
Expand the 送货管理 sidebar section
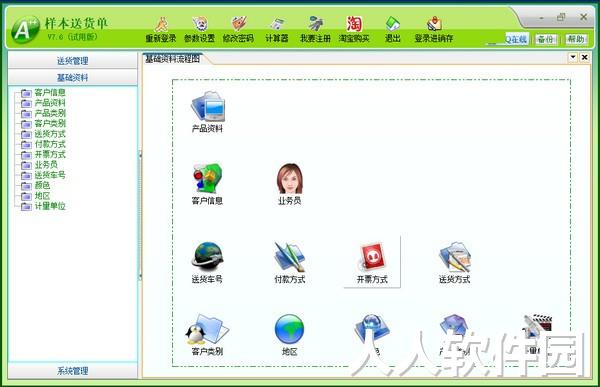pyautogui.click(x=73, y=60)
